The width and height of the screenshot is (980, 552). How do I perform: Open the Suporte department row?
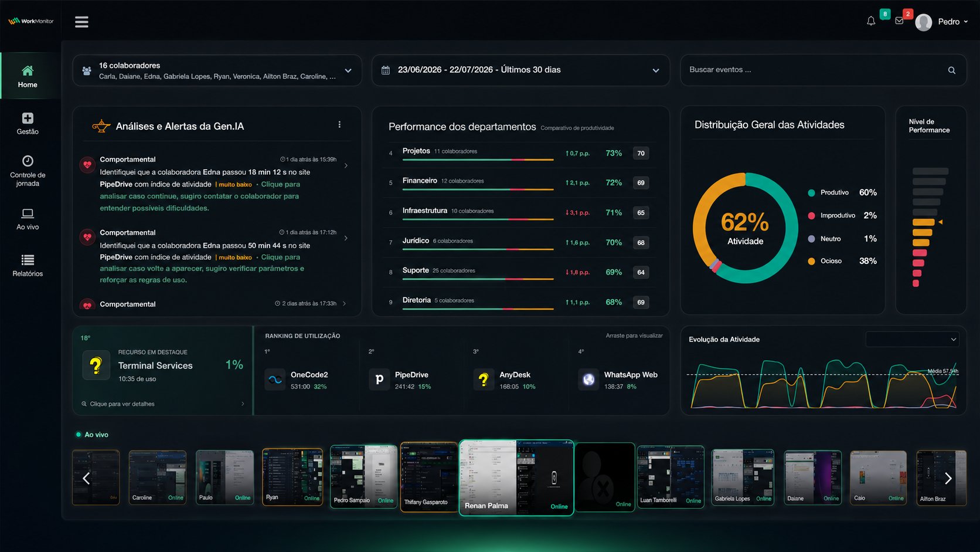(519, 273)
